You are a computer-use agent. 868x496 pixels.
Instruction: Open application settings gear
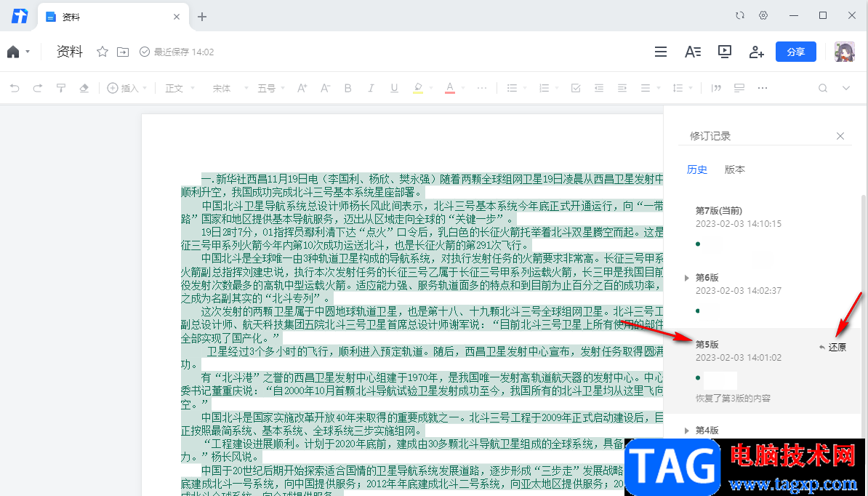pos(763,15)
